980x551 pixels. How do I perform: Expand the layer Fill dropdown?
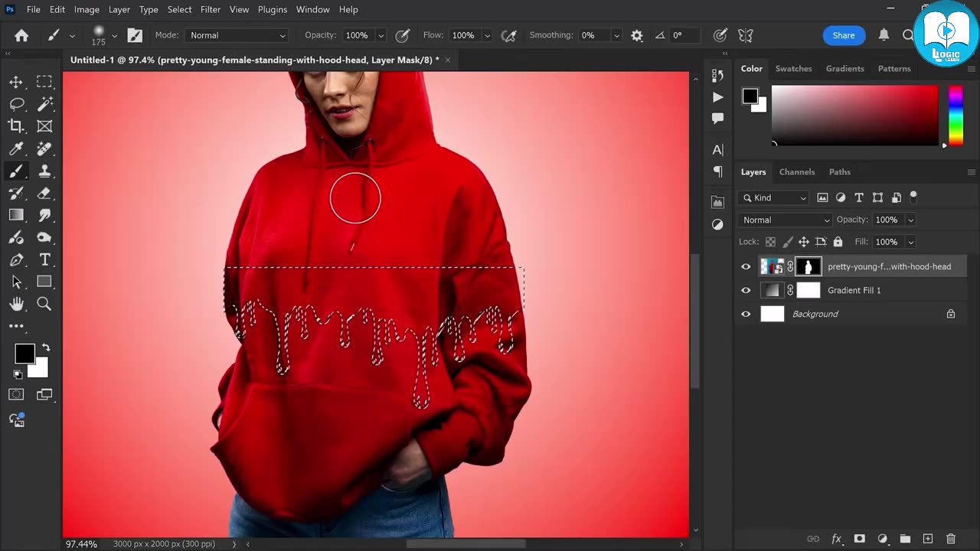(x=910, y=242)
